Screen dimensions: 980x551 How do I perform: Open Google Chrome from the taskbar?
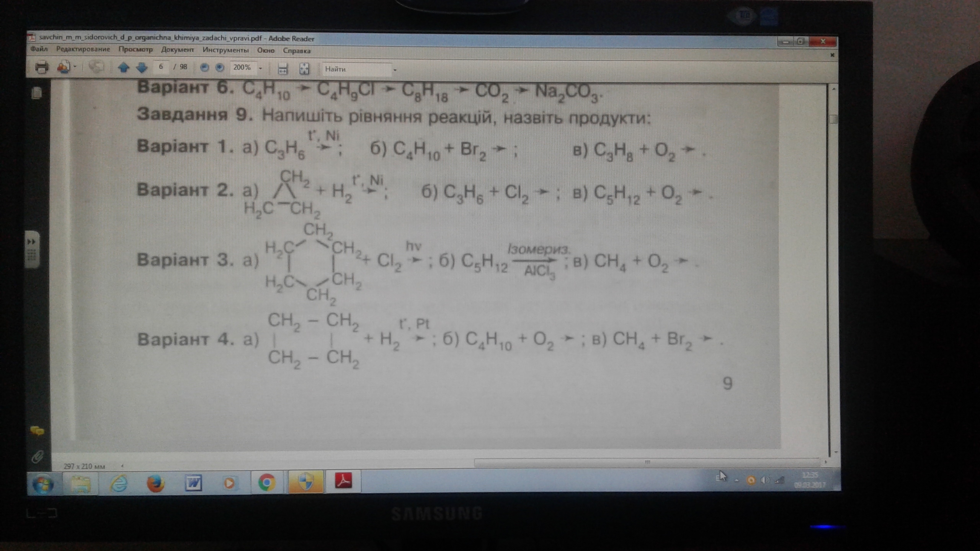click(267, 483)
